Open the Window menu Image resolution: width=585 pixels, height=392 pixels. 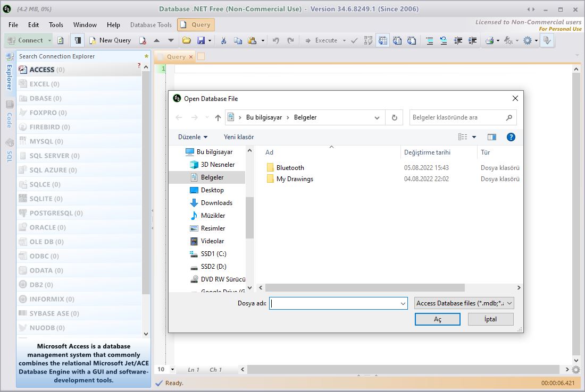click(x=85, y=25)
